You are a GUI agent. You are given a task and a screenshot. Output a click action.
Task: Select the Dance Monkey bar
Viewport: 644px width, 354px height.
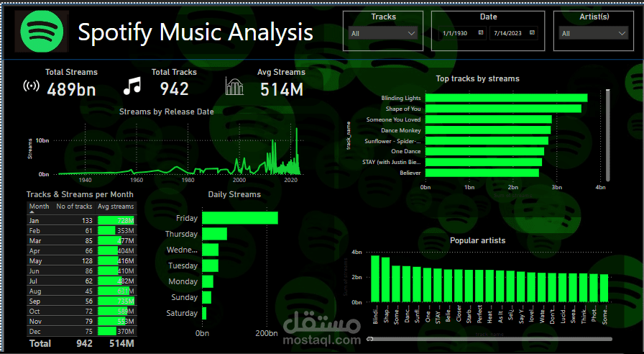488,130
